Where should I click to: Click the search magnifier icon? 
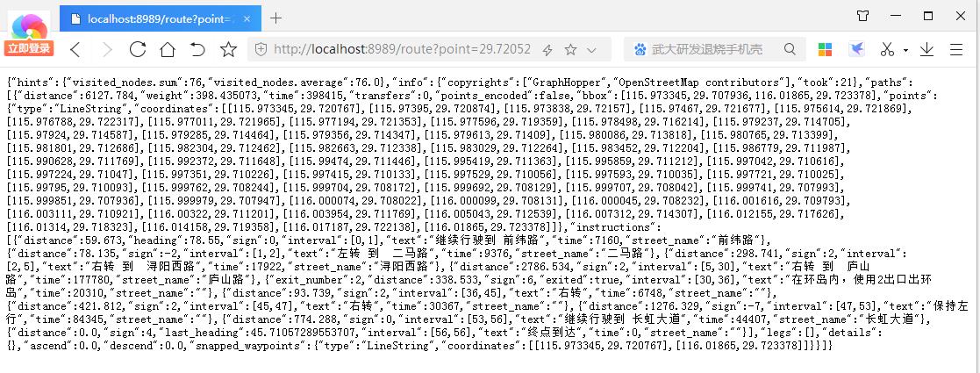pyautogui.click(x=790, y=49)
